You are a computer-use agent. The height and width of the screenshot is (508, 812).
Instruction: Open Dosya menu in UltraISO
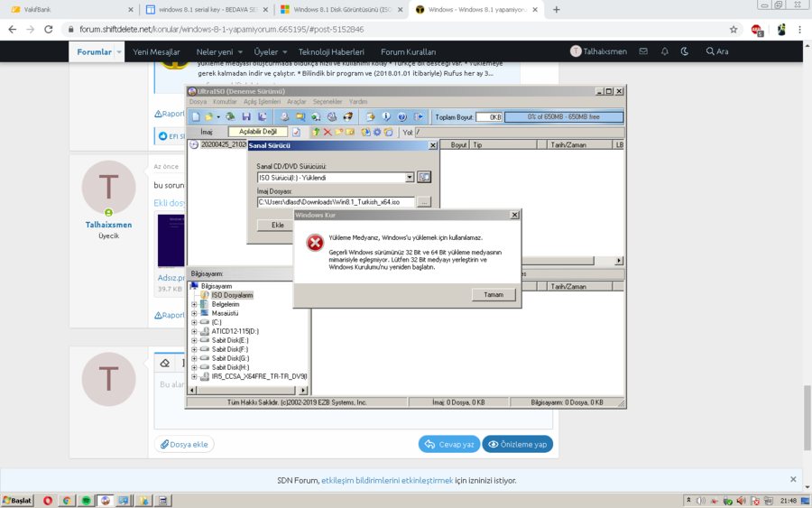[198, 101]
